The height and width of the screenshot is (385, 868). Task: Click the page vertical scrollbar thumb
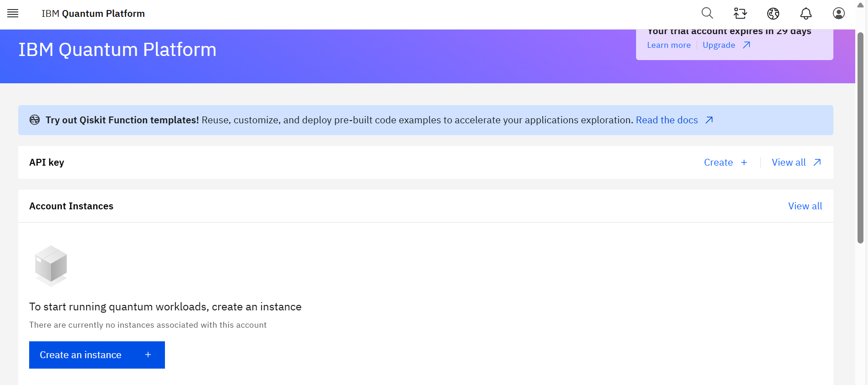[x=860, y=138]
